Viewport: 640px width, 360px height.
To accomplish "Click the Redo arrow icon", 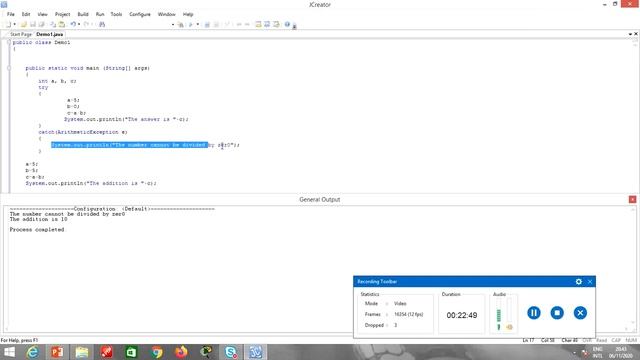I will tap(86, 24).
